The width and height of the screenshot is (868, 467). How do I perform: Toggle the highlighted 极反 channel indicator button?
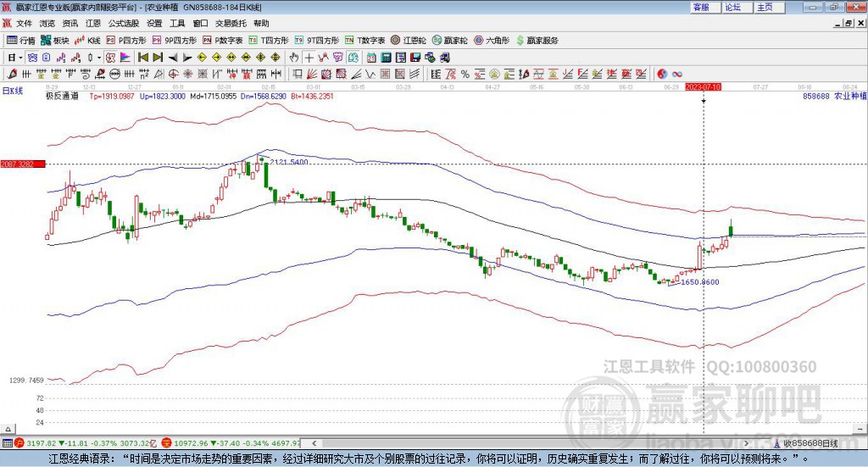(111, 58)
